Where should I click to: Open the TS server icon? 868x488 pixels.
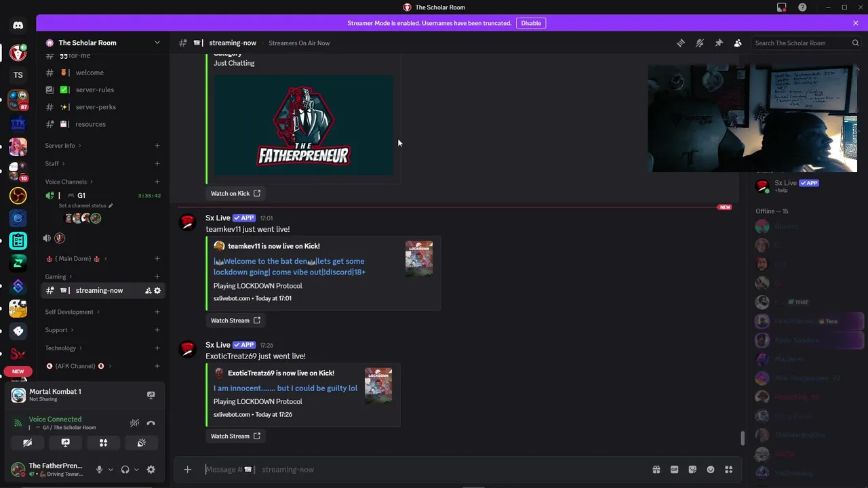click(x=18, y=75)
